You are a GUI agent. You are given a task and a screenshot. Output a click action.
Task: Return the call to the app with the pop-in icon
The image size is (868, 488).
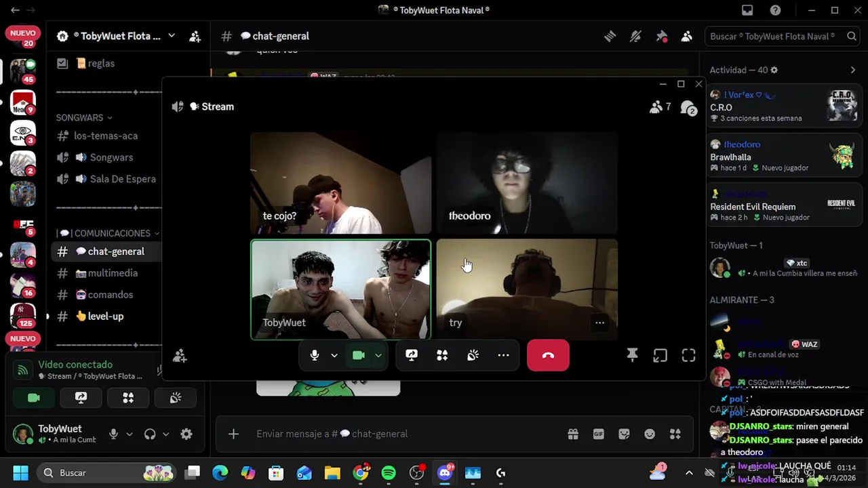click(x=660, y=355)
